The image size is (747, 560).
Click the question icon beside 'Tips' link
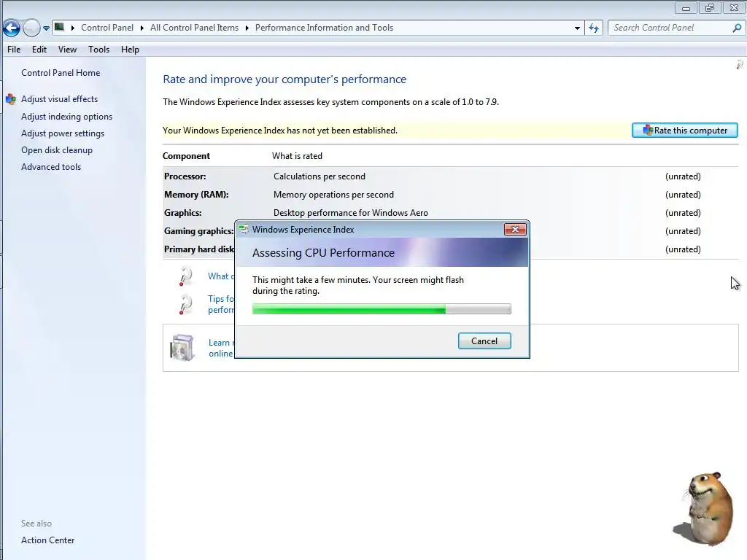[x=185, y=304]
